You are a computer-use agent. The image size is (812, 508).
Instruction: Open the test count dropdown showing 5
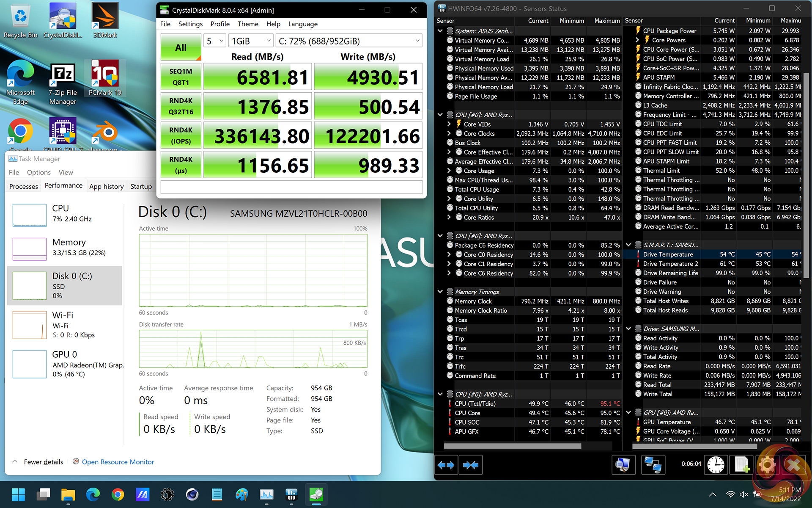point(215,41)
